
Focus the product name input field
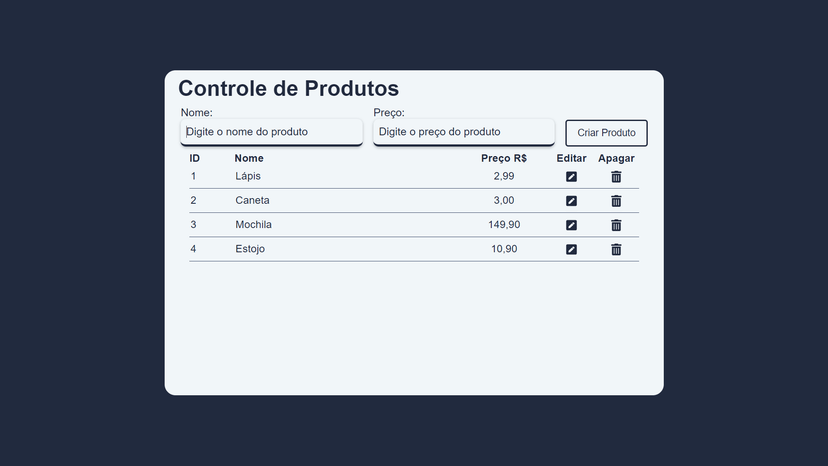click(271, 132)
